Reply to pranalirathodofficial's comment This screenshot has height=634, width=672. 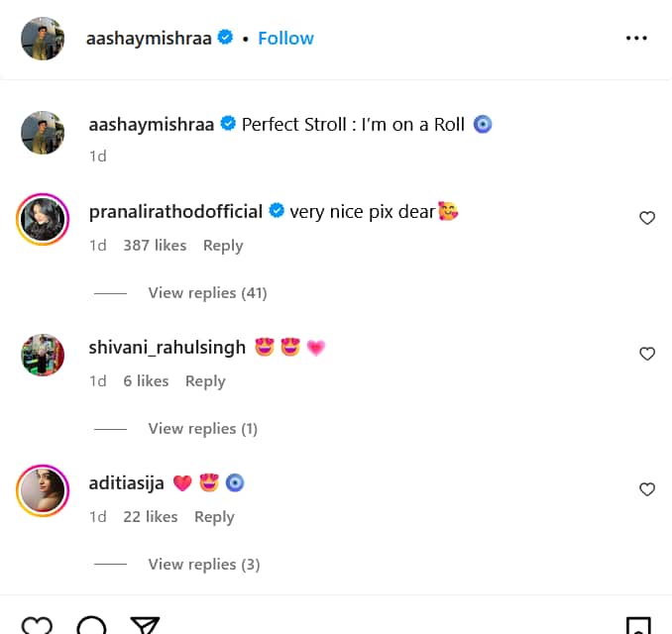223,246
